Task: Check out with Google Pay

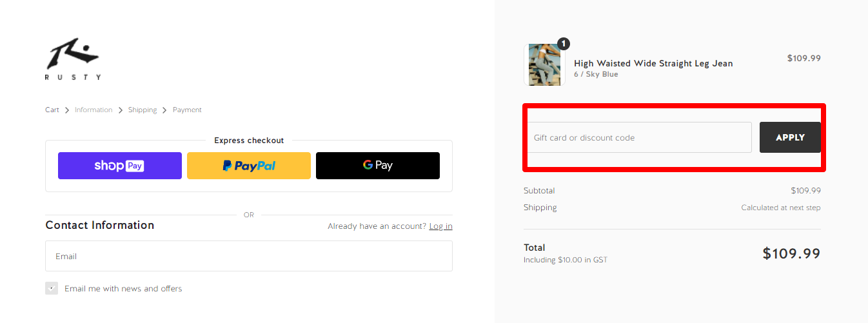Action: pos(378,166)
